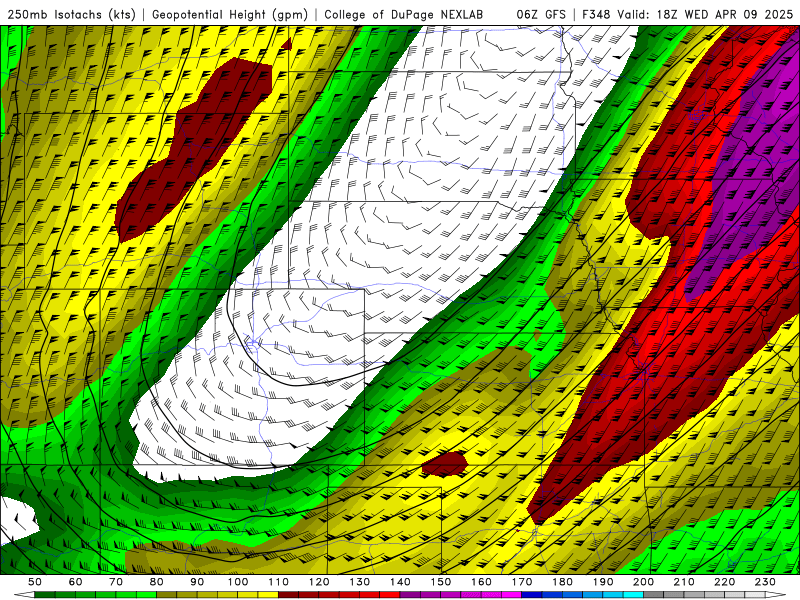Click the "Geopotential Height (gpm)" header label
The height and width of the screenshot is (600, 800).
point(230,15)
